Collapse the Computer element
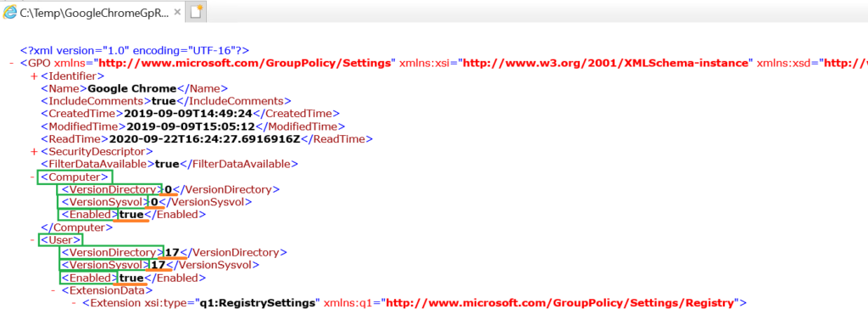This screenshot has width=868, height=309. coord(32,177)
